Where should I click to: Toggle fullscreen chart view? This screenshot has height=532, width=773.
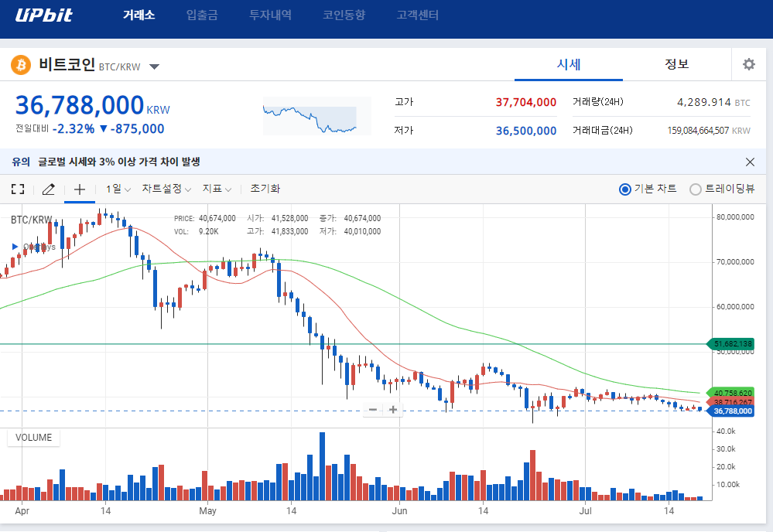(x=18, y=189)
